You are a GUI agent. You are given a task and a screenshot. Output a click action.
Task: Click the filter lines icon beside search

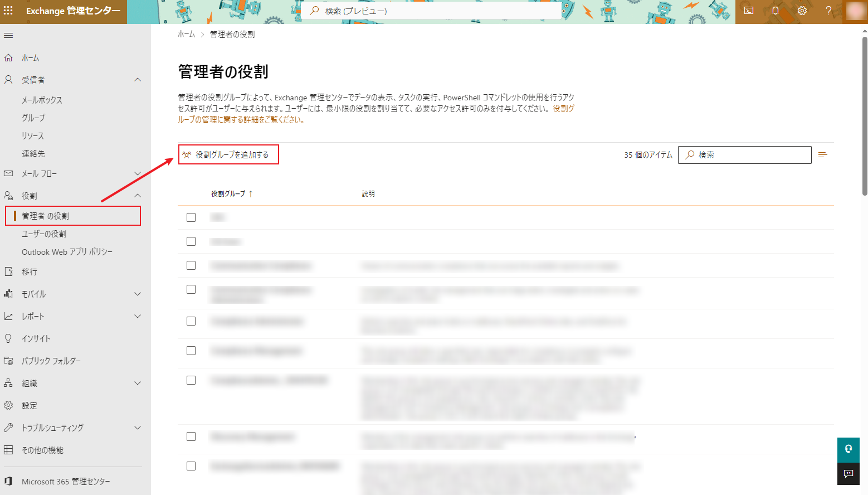pos(823,155)
